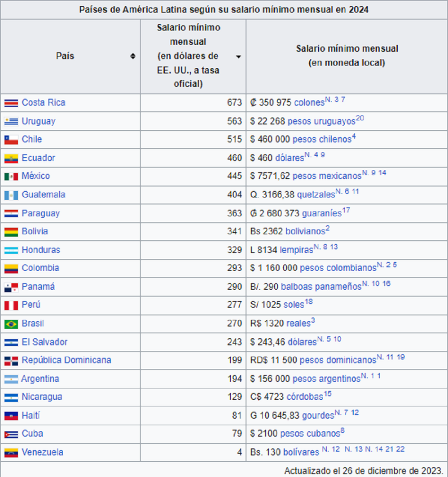Follow the México link
Viewport: 448px width, 477px height.
[36, 176]
